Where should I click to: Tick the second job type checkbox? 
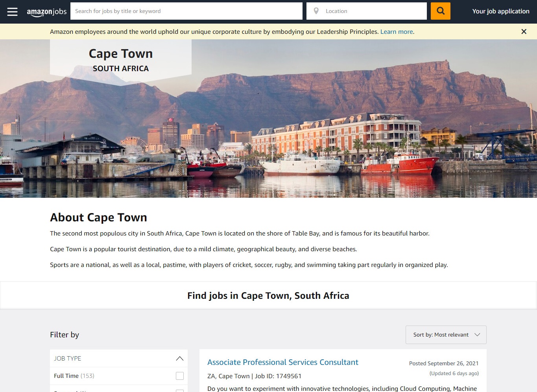(179, 390)
